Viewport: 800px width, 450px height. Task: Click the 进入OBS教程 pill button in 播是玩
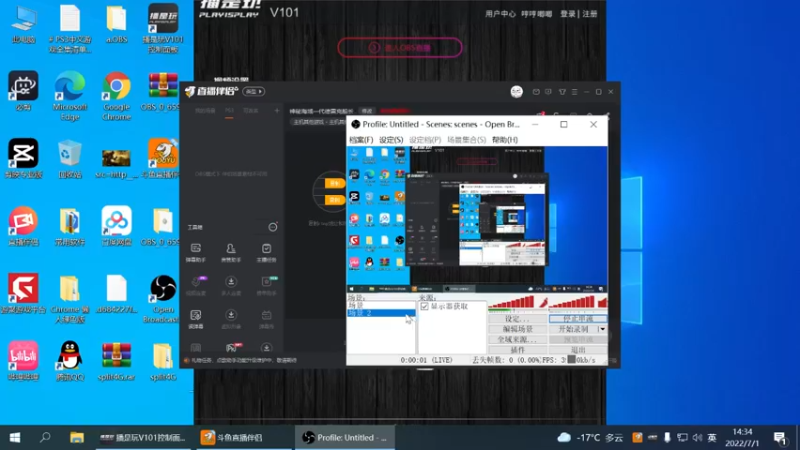pyautogui.click(x=400, y=48)
